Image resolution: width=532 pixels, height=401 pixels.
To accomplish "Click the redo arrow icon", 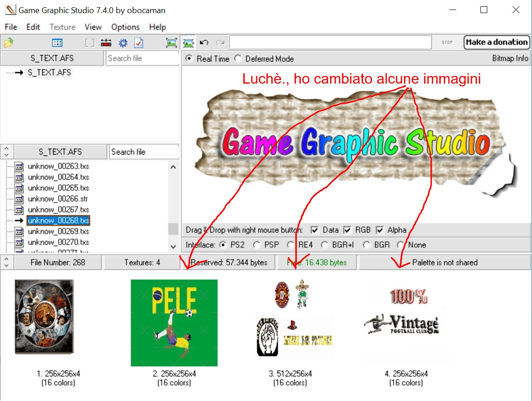I will tap(221, 42).
